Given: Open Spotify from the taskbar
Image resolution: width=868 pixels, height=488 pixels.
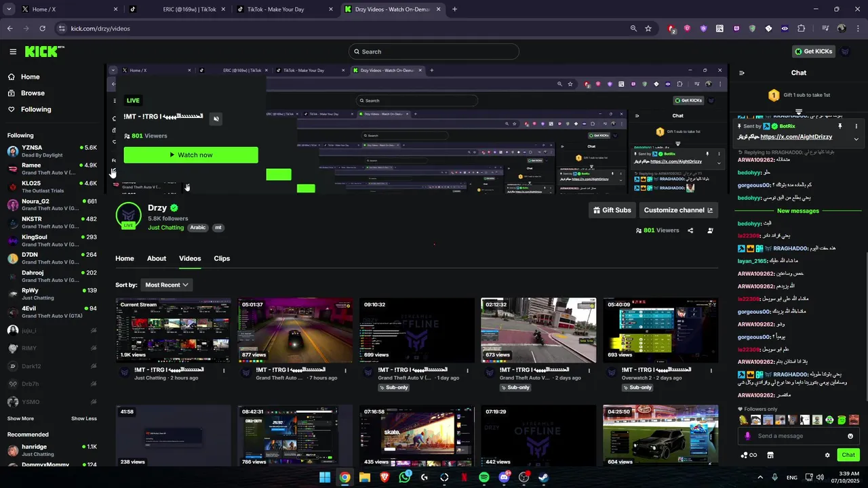Looking at the screenshot, I should (484, 477).
